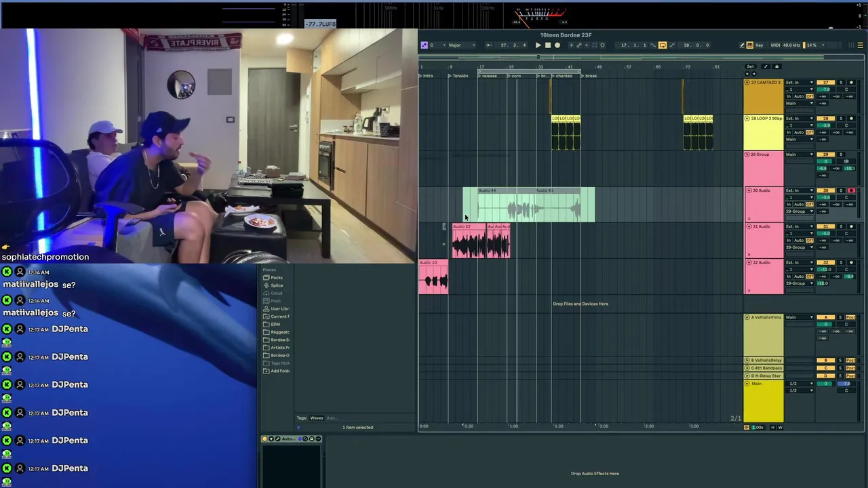Jump to the break locator
The image size is (868, 488).
tap(589, 76)
